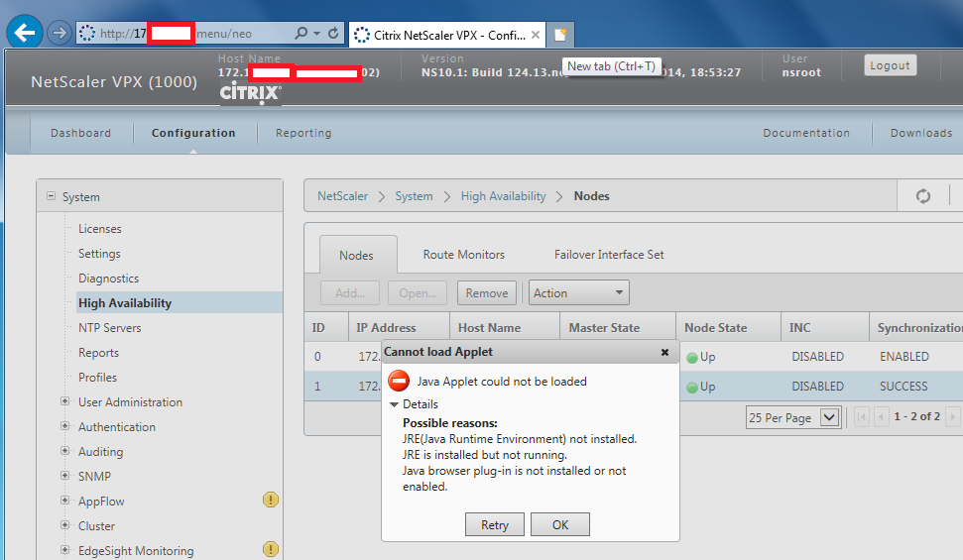
Task: Select the Route Monitors tab
Action: tap(464, 254)
